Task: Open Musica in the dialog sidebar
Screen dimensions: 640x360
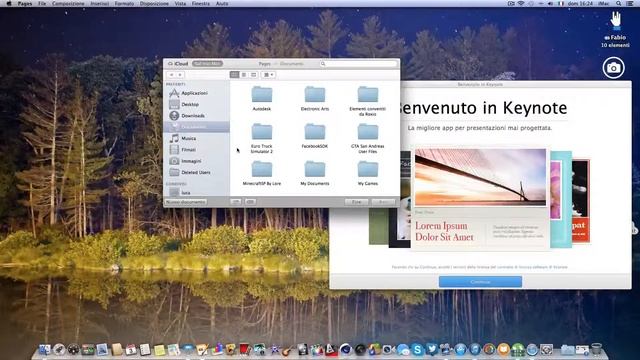Action: point(197,138)
